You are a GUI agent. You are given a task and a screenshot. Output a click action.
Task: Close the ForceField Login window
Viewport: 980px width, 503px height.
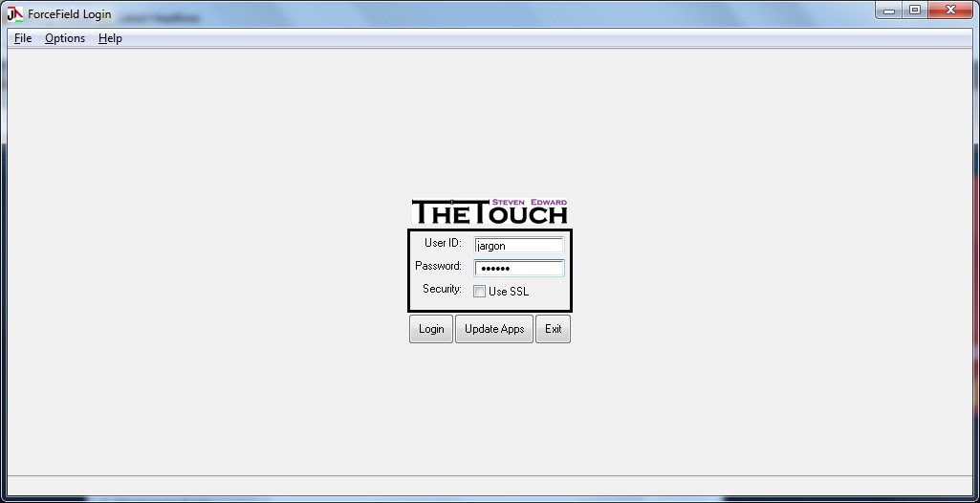click(950, 10)
